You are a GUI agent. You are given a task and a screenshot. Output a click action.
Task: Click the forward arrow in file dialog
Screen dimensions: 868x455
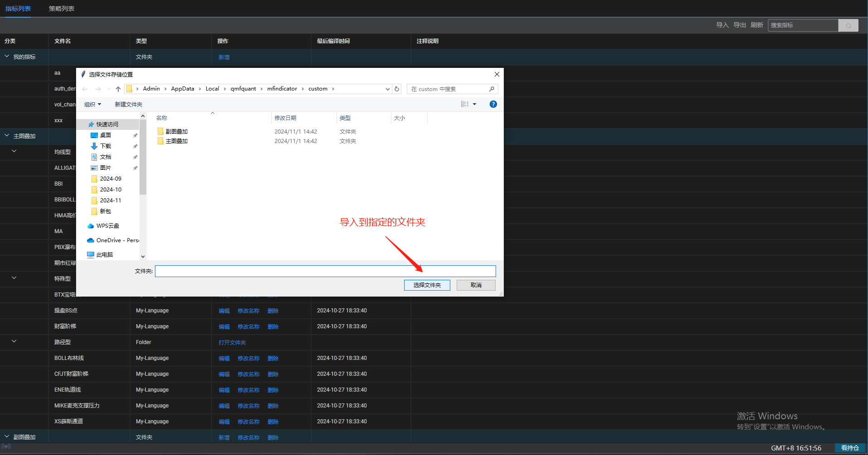pyautogui.click(x=98, y=89)
